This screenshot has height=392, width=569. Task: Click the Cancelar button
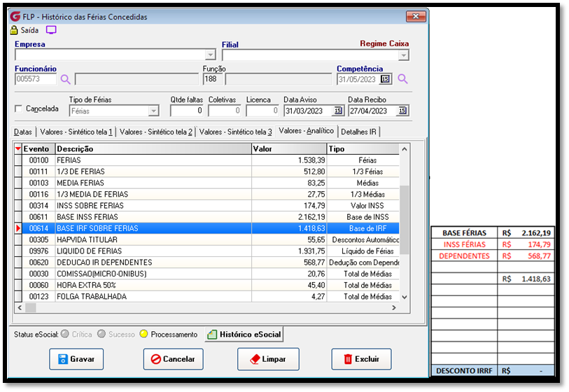pyautogui.click(x=173, y=359)
